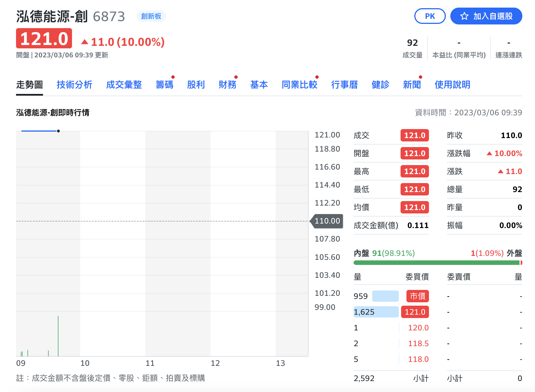Open the 財務 tab
The width and height of the screenshot is (535, 392).
coord(228,85)
